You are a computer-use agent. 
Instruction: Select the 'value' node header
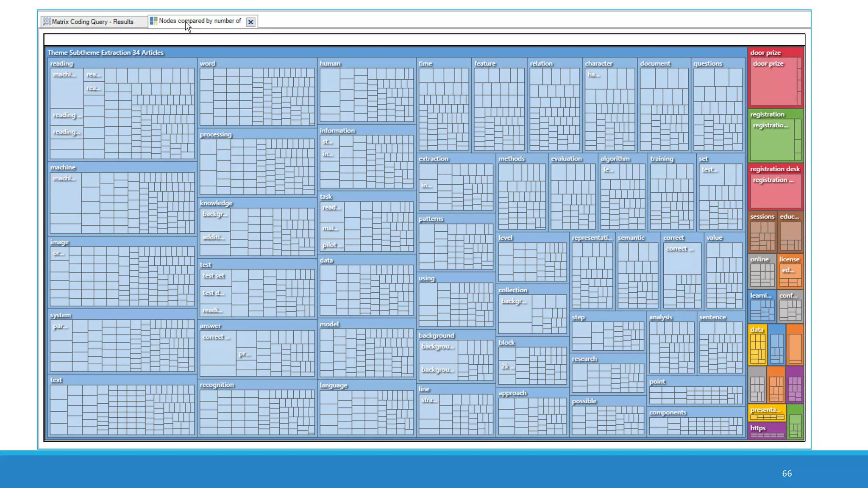715,238
